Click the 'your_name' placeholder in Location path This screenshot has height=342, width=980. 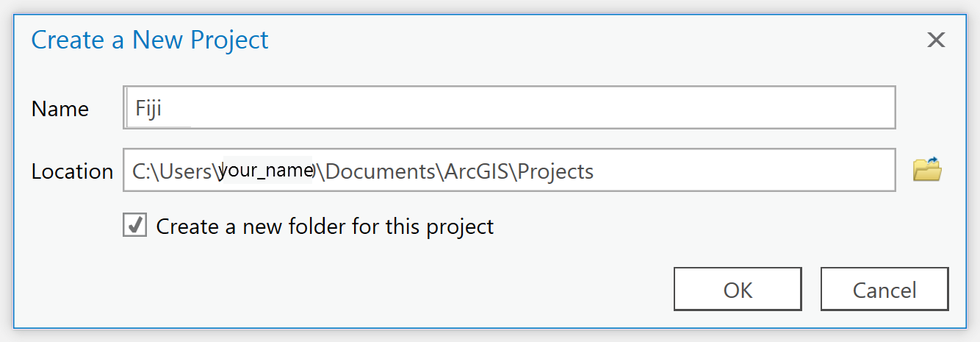click(x=267, y=171)
